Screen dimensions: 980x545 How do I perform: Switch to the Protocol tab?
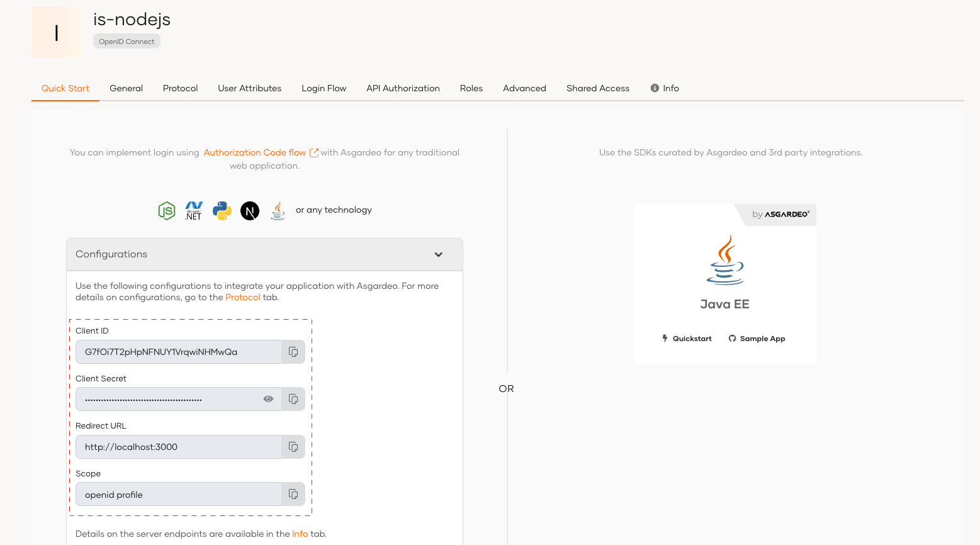click(180, 88)
